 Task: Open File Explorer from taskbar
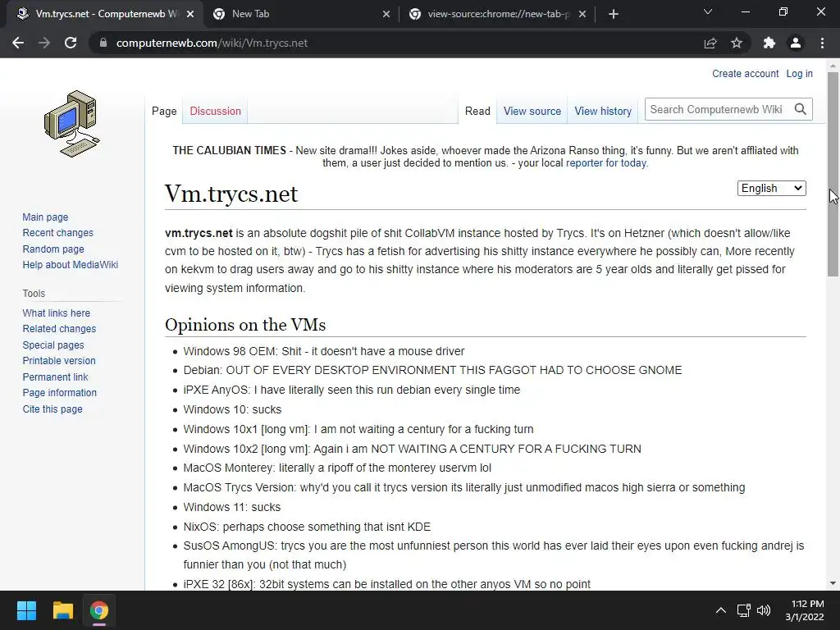[62, 610]
